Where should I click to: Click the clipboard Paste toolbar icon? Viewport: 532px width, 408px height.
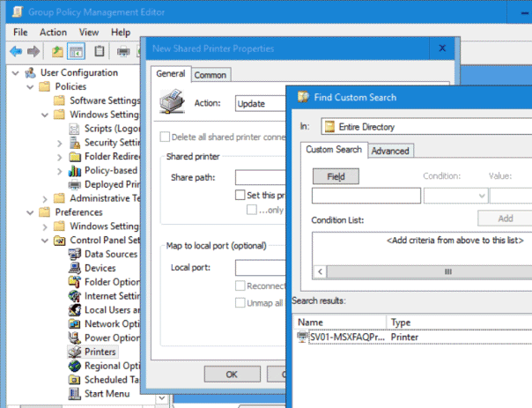99,51
